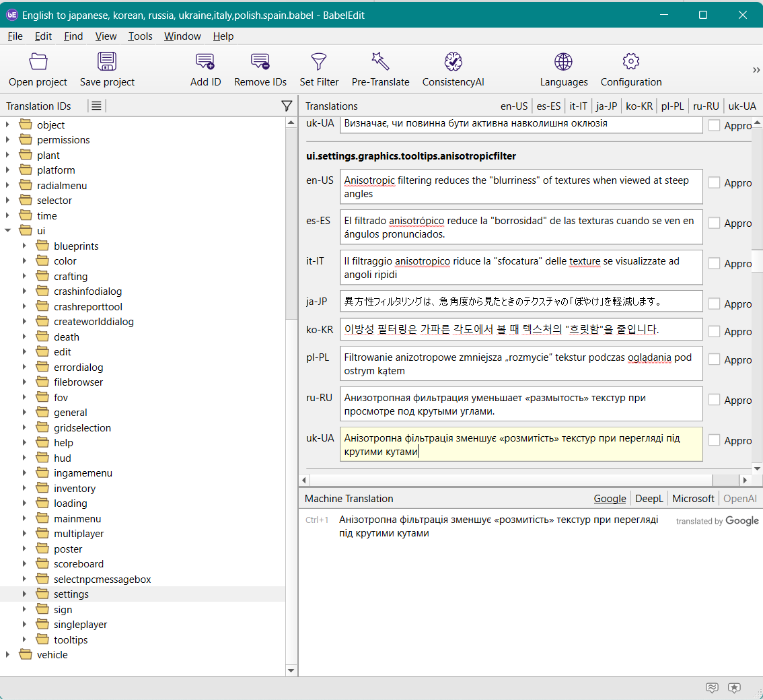Click the Save project disk icon
This screenshot has width=763, height=700.
(x=107, y=63)
